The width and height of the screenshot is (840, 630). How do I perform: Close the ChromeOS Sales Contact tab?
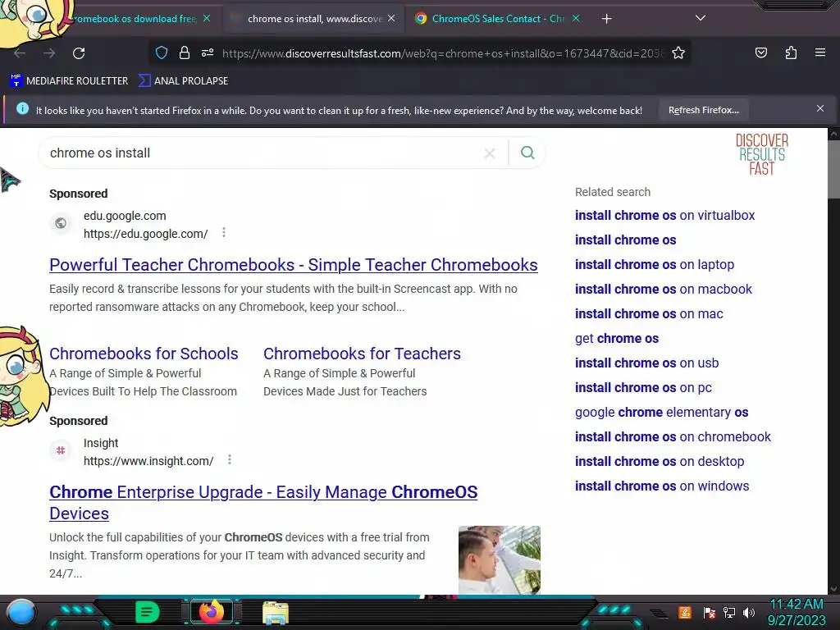pyautogui.click(x=576, y=18)
